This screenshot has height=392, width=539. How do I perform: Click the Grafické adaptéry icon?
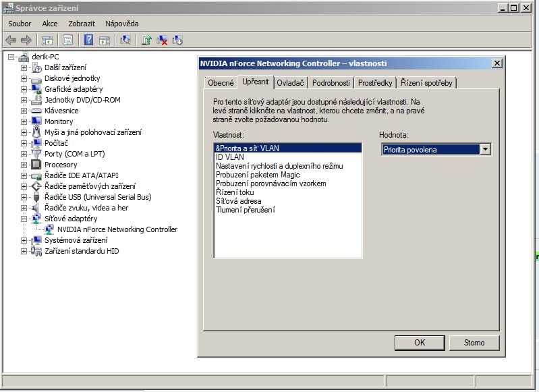tap(36, 89)
